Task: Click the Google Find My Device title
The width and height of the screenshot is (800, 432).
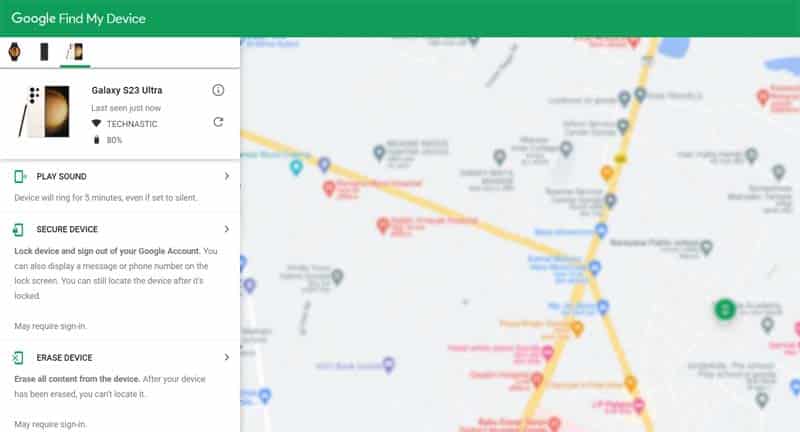Action: 79,18
